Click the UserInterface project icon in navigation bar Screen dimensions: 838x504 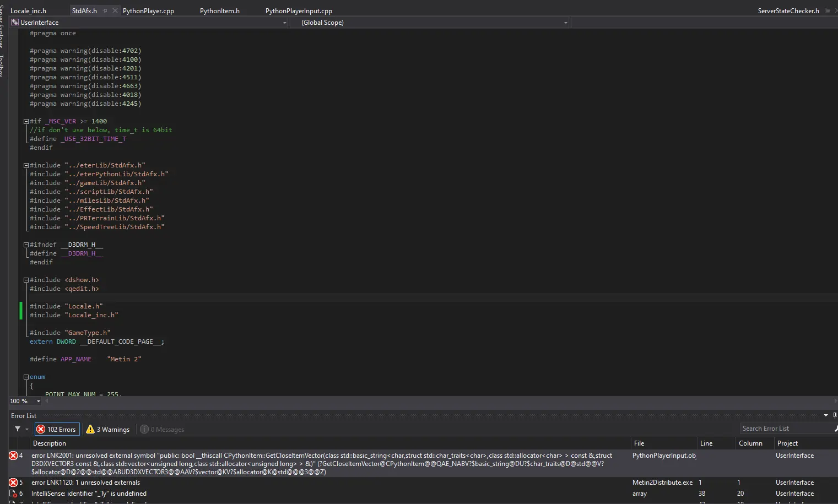pos(15,23)
